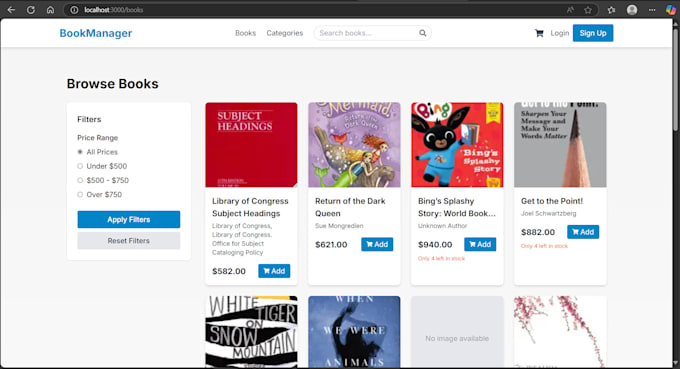Open the Books nav item

(245, 33)
